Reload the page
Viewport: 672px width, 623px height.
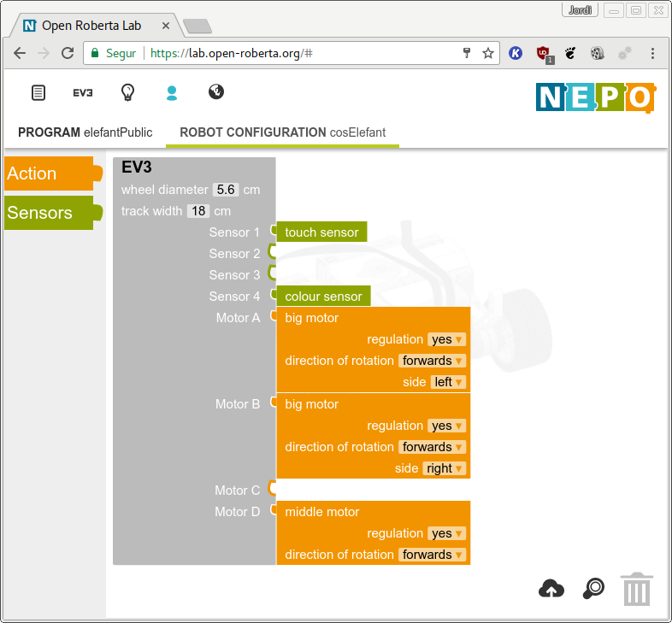pyautogui.click(x=68, y=53)
